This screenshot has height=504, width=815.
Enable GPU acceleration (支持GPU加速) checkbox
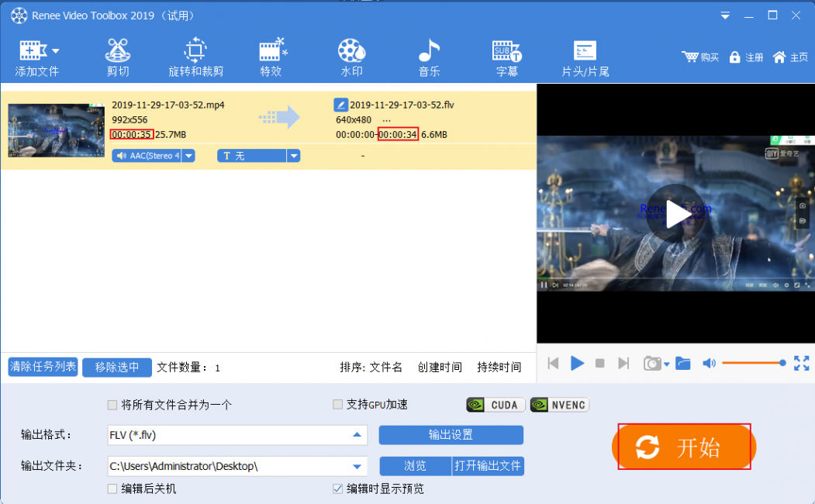338,404
